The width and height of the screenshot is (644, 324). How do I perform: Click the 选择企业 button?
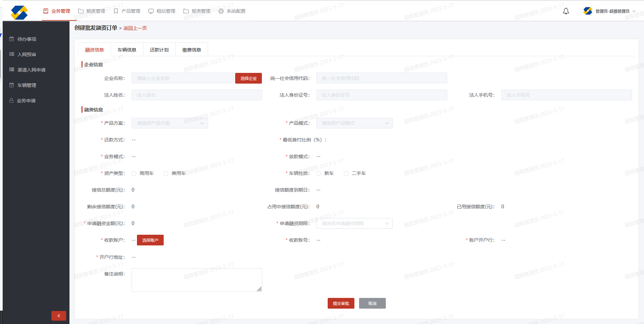pyautogui.click(x=248, y=78)
